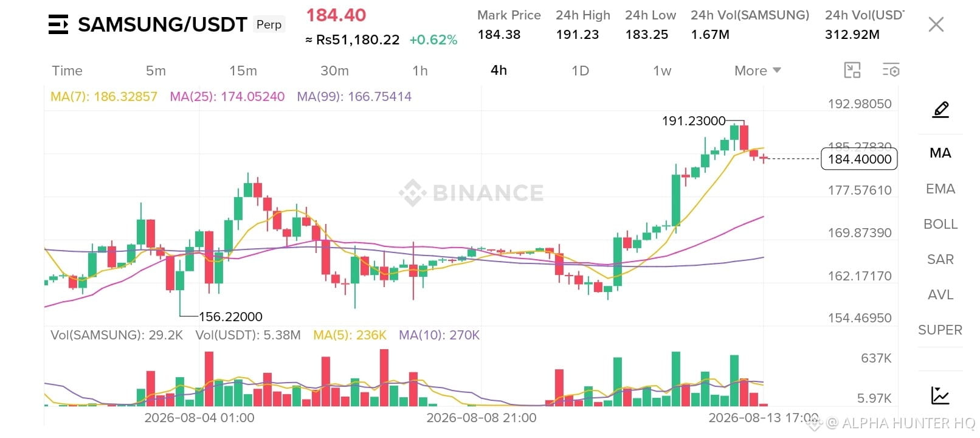Click the 2026-08-13 17:00 time label
980x438 pixels.
coord(764,418)
